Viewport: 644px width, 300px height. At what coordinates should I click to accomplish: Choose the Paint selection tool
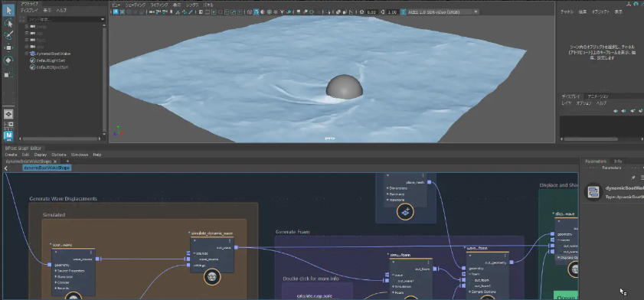point(8,35)
